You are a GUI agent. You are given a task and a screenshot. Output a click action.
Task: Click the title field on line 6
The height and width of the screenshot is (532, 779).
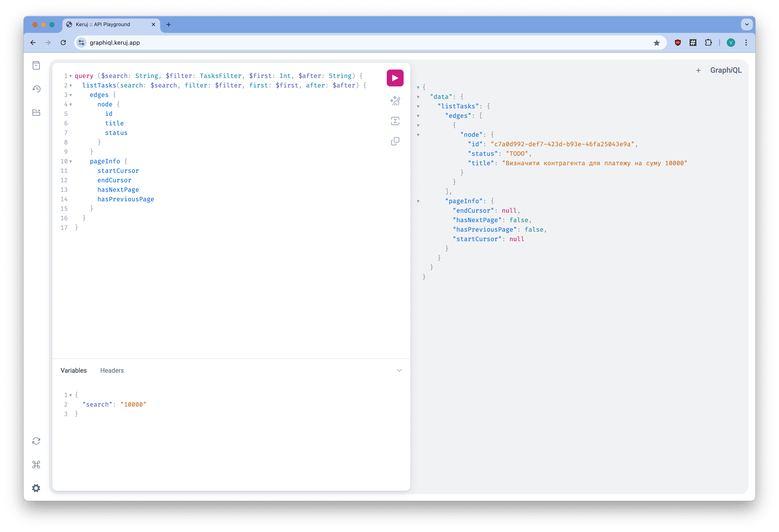(114, 123)
